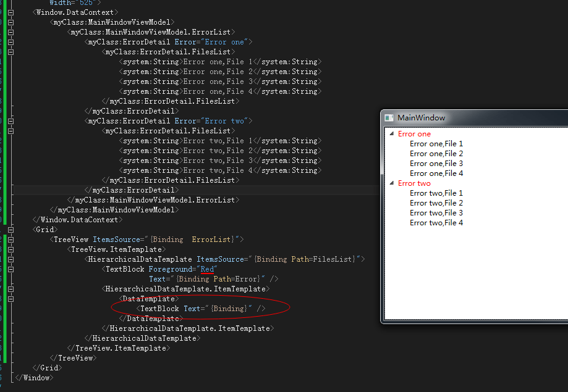568x392 pixels.
Task: Collapse the DataTemplate code region
Action: 11,298
